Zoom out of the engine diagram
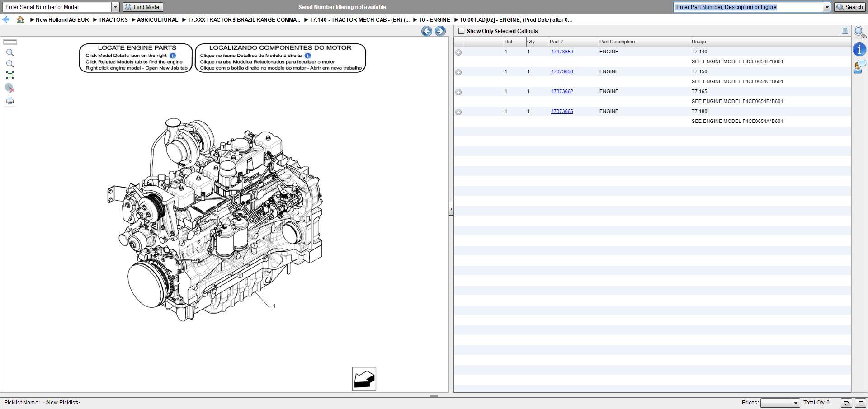This screenshot has width=868, height=409. tap(10, 64)
